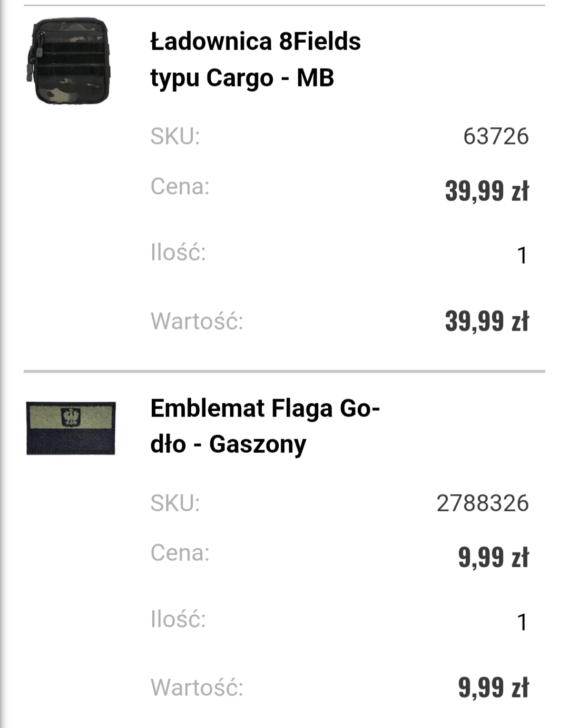
Task: Click the Ilość label for the Ładownica pouch
Action: pos(178,253)
